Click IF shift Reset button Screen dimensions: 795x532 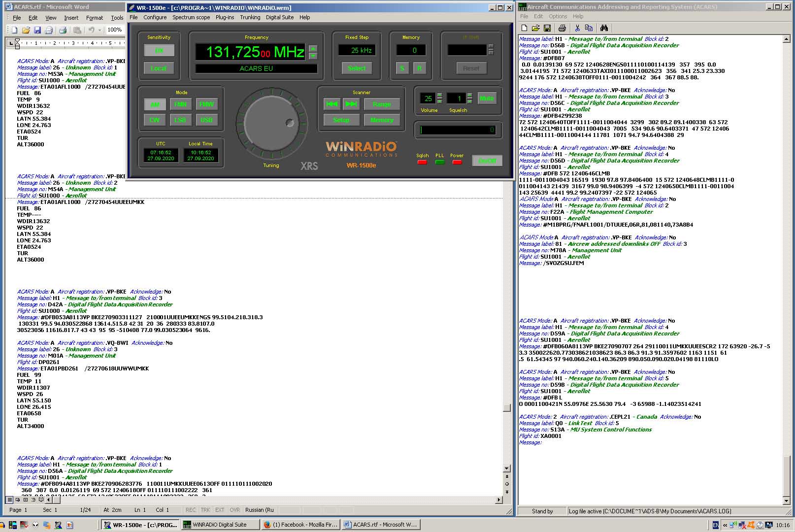coord(471,68)
